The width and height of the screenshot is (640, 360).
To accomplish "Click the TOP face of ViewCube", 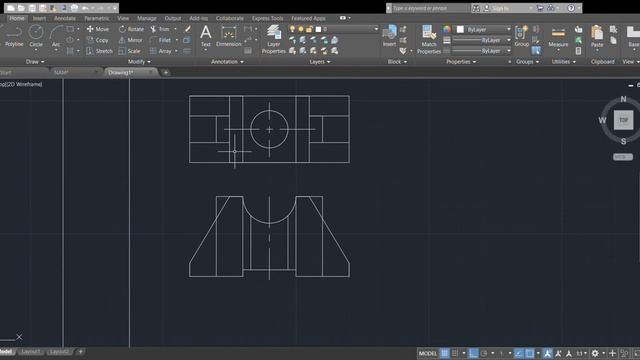I will 623,120.
